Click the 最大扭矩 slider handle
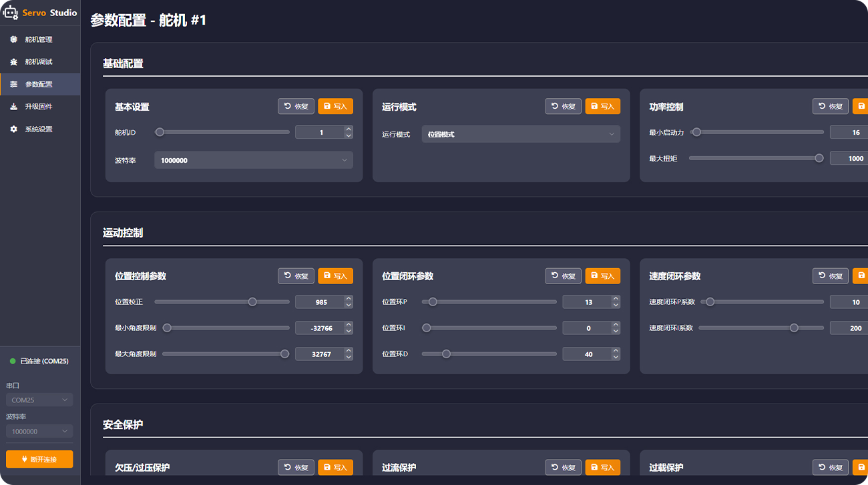Viewport: 868px width, 485px height. [x=819, y=158]
